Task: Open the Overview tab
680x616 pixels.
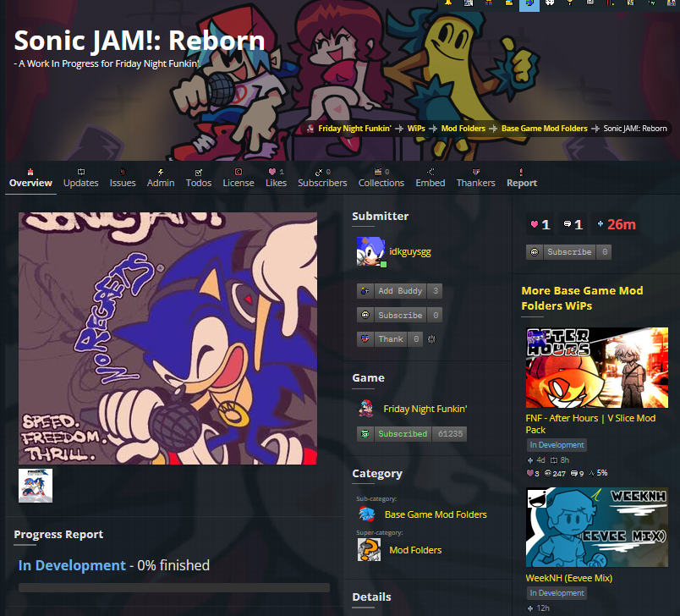Action: point(30,179)
